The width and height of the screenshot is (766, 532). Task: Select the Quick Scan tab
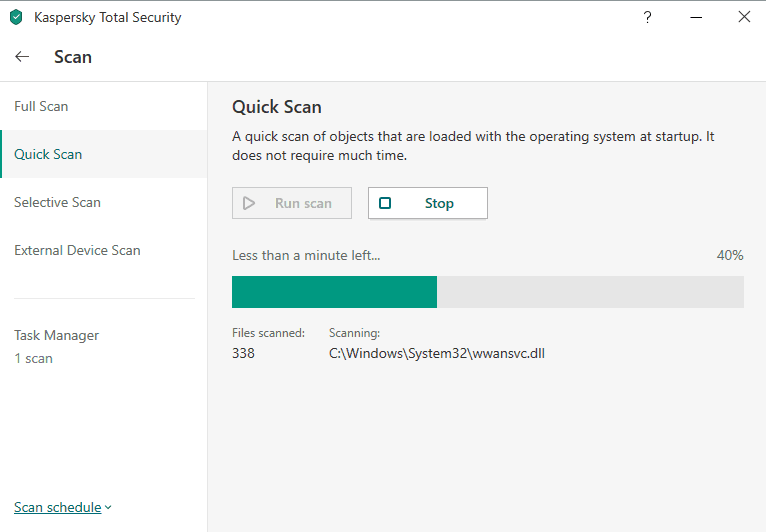pyautogui.click(x=104, y=154)
